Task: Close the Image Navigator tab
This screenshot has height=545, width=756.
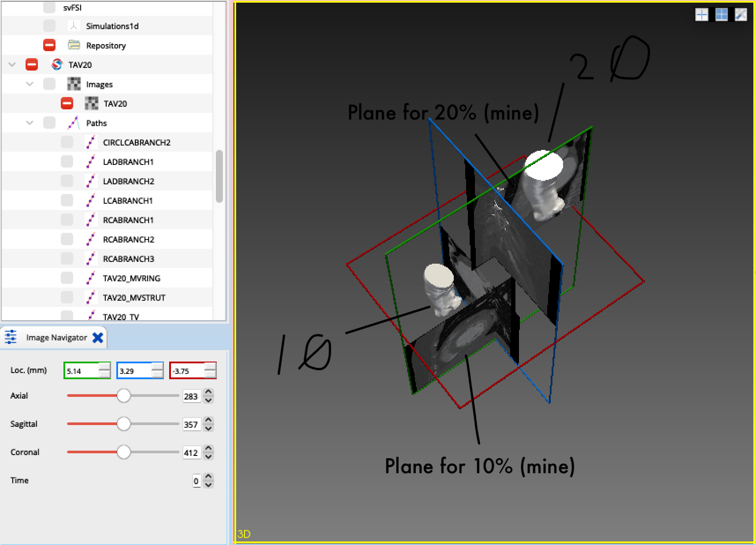Action: [x=98, y=338]
